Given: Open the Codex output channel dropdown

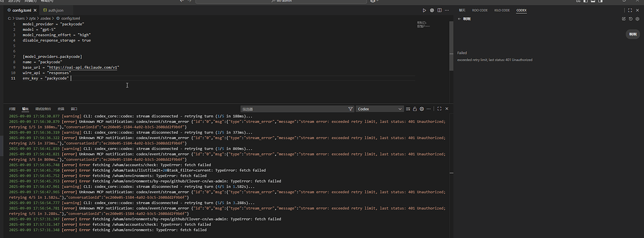Looking at the screenshot, I should (379, 109).
